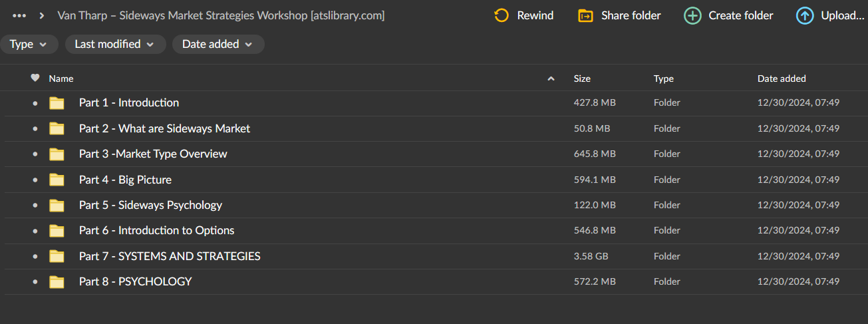This screenshot has height=324, width=868.
Task: Sort by the Size column header
Action: (582, 79)
